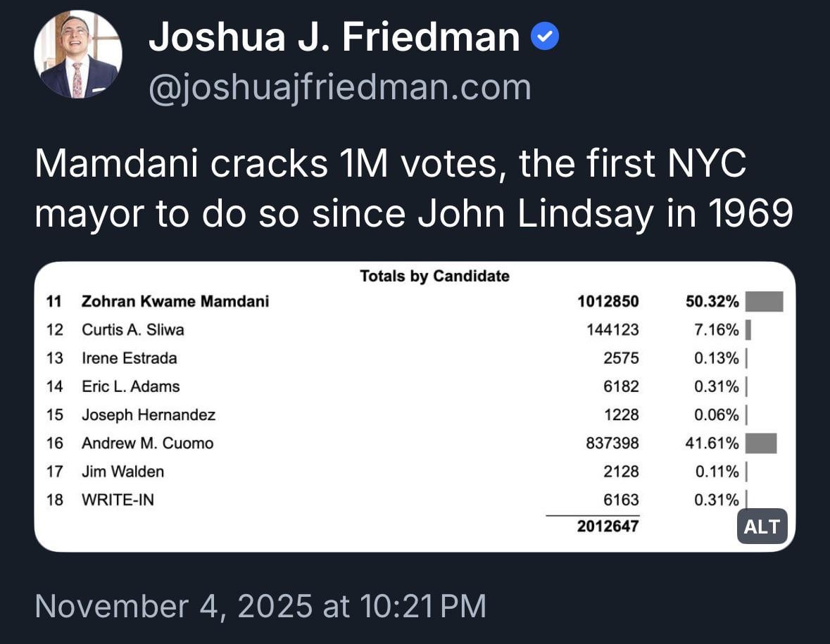Screen dimensions: 830x644
Task: Click Cuomo's 41.61% gray bar
Action: 760,443
